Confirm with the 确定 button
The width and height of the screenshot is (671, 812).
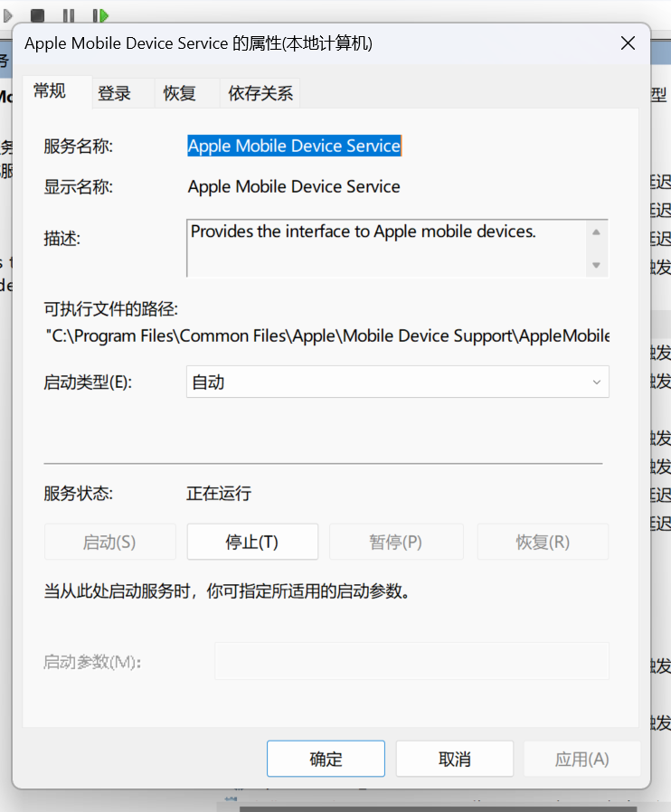coord(326,759)
